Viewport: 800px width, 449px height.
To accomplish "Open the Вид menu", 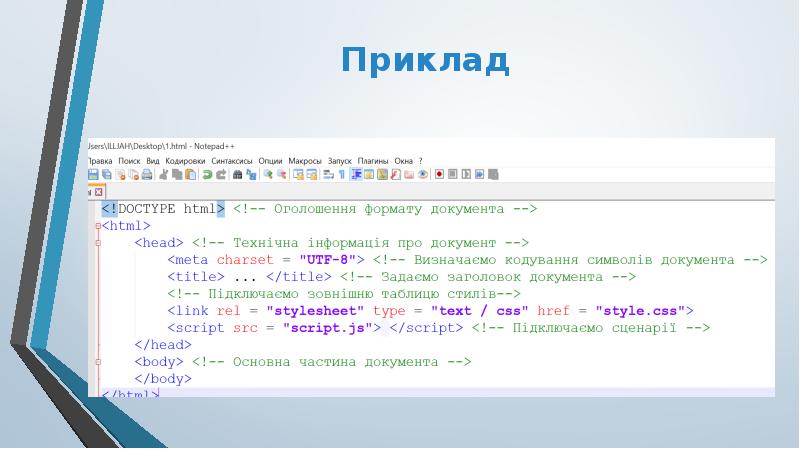I will tap(153, 161).
